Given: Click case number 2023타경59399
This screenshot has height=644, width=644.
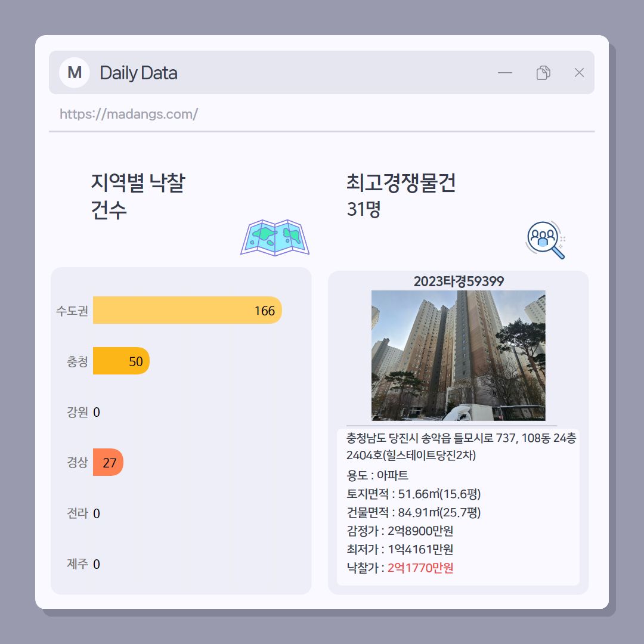Looking at the screenshot, I should [x=459, y=281].
